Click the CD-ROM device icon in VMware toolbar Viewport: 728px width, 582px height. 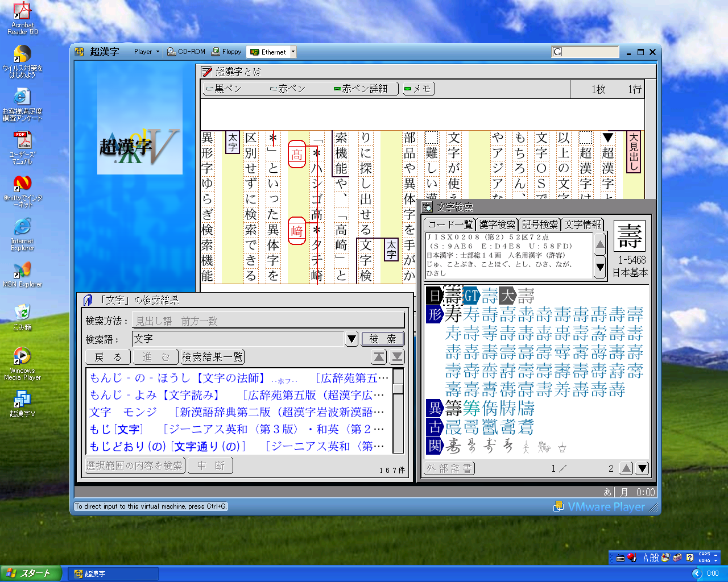(186, 52)
